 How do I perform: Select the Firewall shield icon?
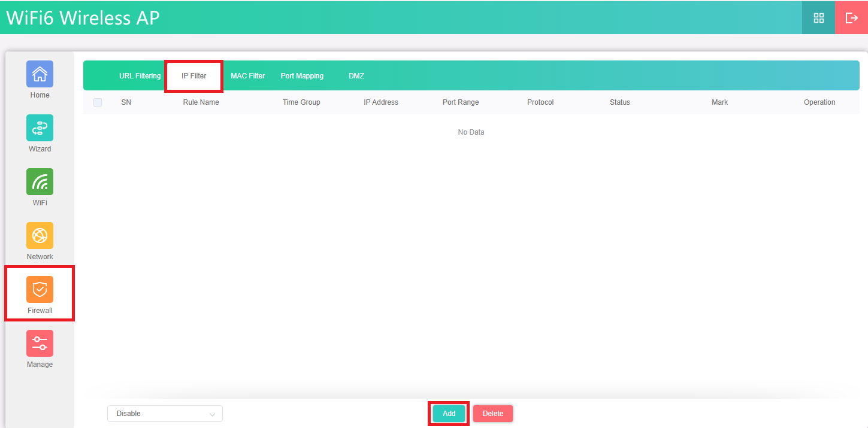(40, 290)
